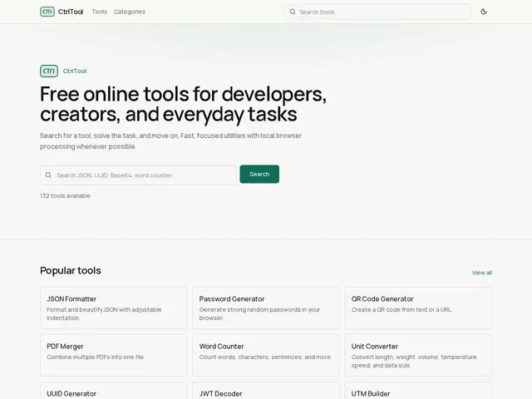The image size is (532, 399).
Task: Click the "132 tools available" text
Action: point(65,196)
